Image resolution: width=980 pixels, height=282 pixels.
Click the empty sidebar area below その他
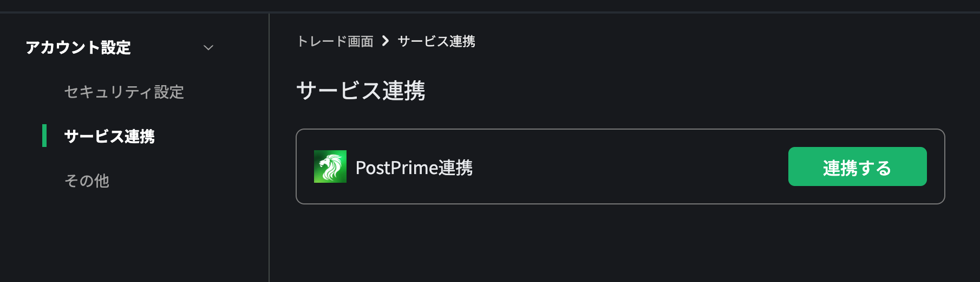click(134, 239)
